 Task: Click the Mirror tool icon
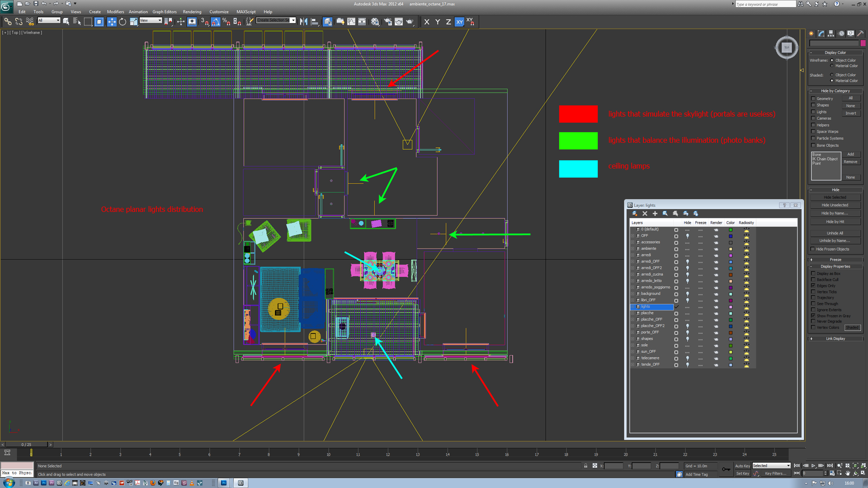coord(304,22)
